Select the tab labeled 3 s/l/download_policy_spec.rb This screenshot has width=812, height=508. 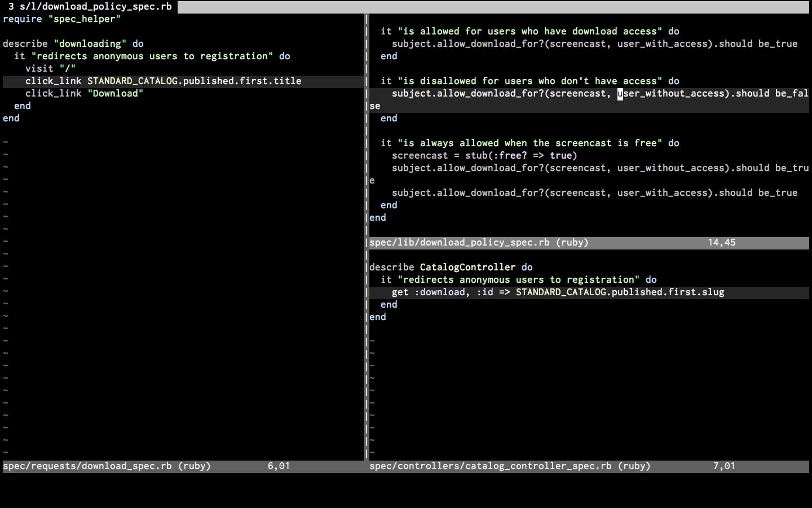point(89,7)
